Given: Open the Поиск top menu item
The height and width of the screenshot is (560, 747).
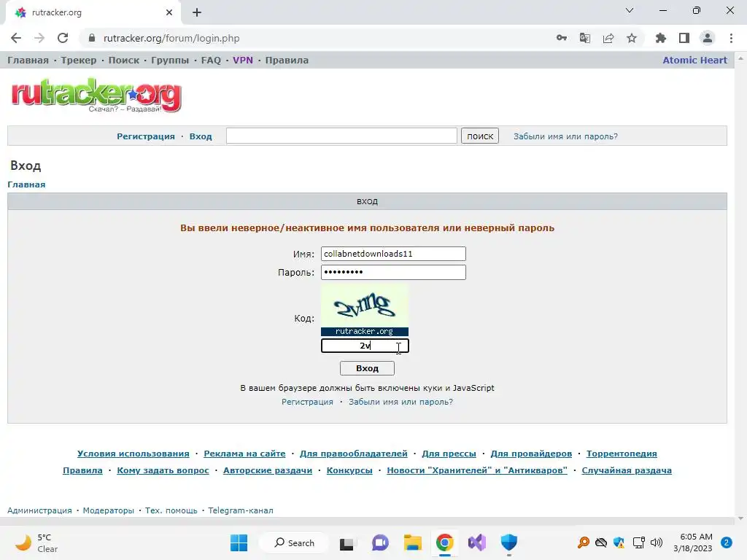Looking at the screenshot, I should pos(124,61).
